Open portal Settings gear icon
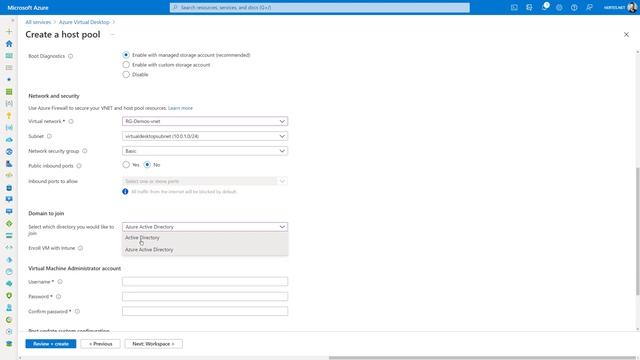This screenshot has width=640, height=360. pyautogui.click(x=559, y=7)
